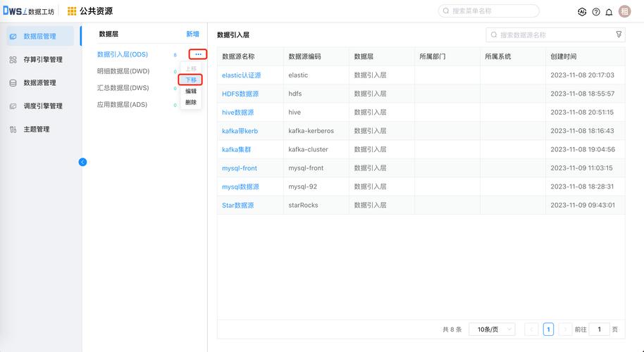Select page 1 in pagination
Viewport: 644px width, 352px height.
coord(548,329)
